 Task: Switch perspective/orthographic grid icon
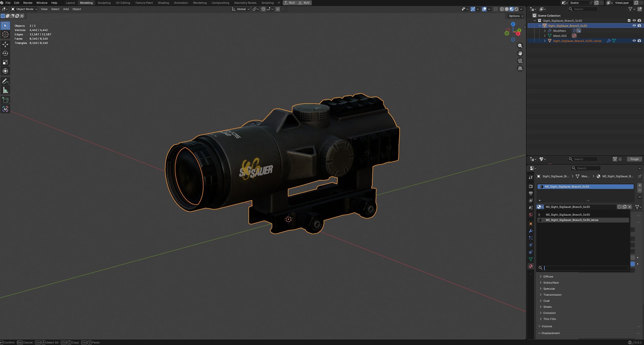(x=520, y=68)
